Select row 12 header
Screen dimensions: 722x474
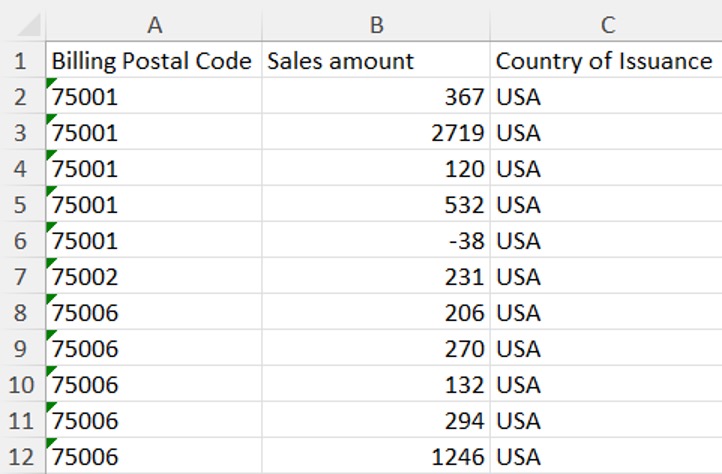pyautogui.click(x=22, y=456)
